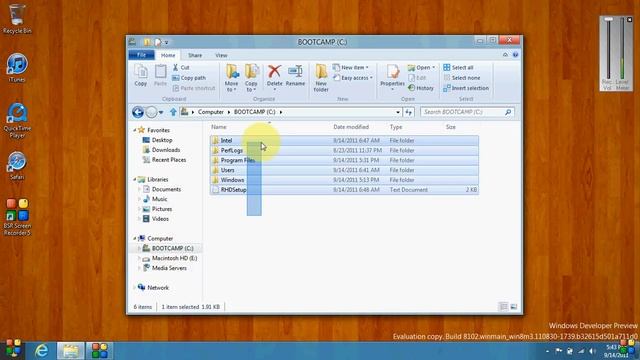Create a New folder
This screenshot has height=360, width=640.
[321, 78]
